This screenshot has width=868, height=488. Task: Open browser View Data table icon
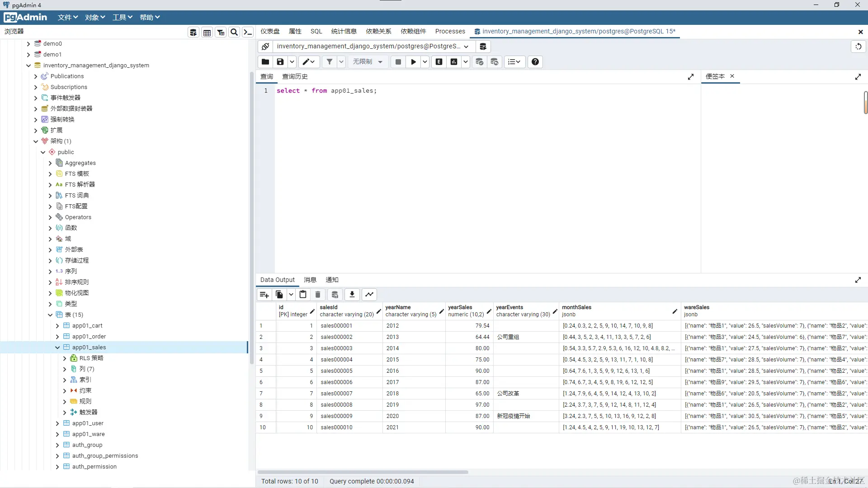coord(207,32)
